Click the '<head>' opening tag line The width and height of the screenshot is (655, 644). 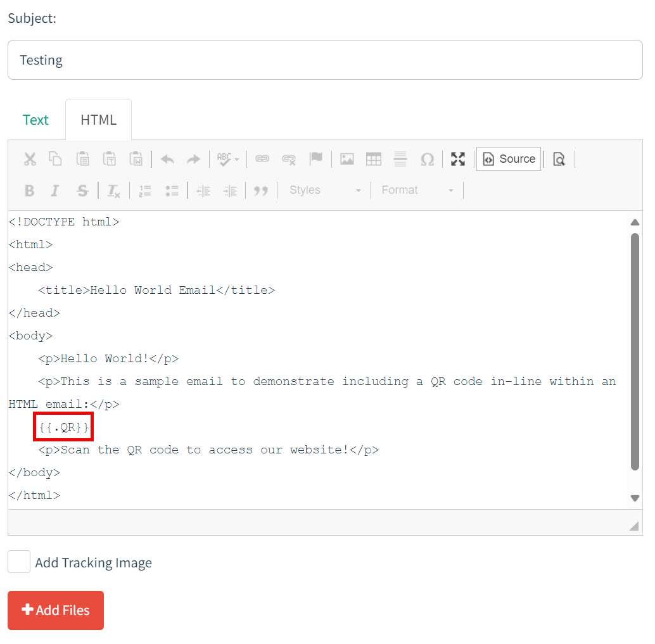tap(30, 267)
